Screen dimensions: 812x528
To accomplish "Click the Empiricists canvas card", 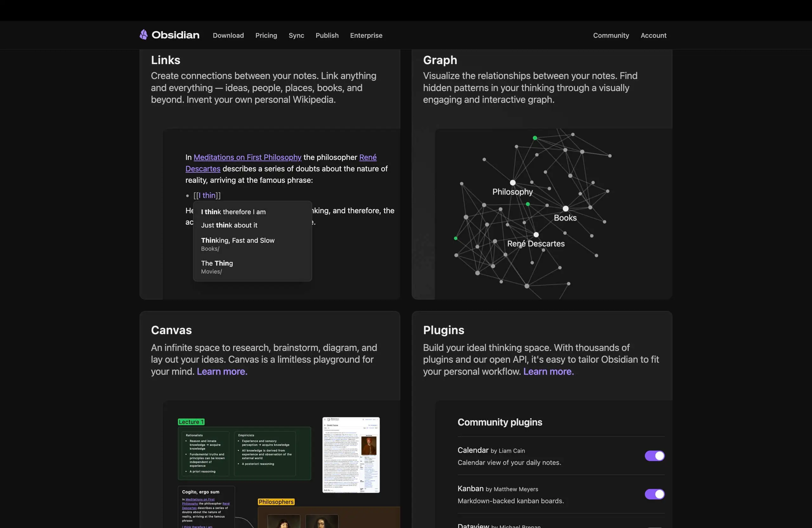I will coord(265,453).
